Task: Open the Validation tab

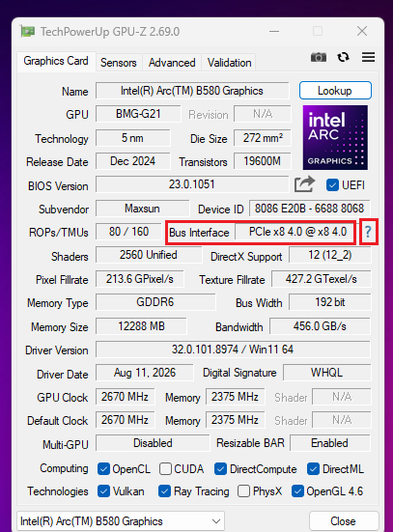Action: click(x=230, y=63)
